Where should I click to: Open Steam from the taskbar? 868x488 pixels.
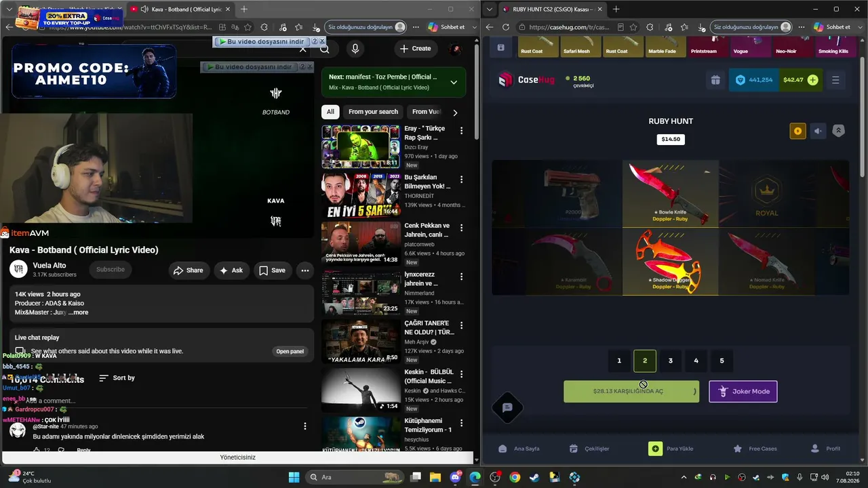(535, 477)
